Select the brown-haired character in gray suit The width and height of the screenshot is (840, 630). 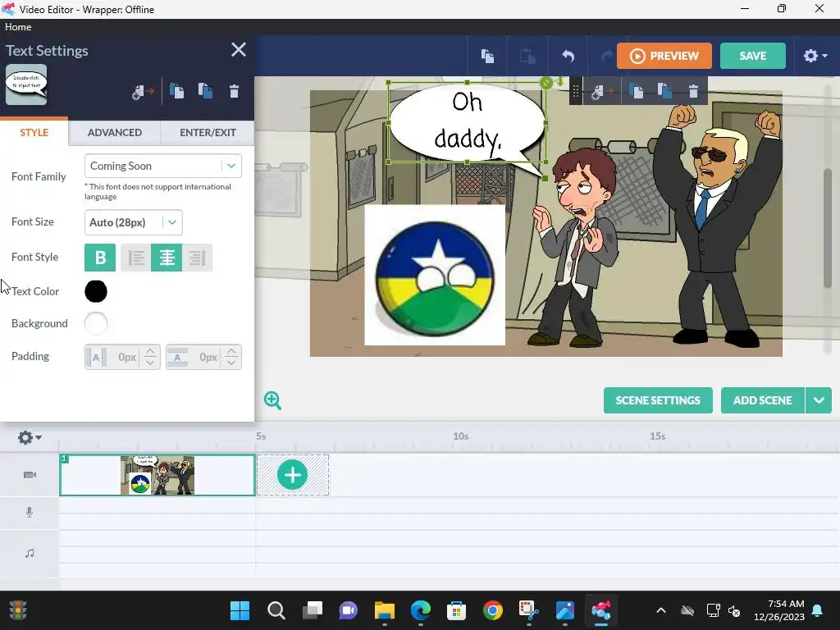click(576, 246)
